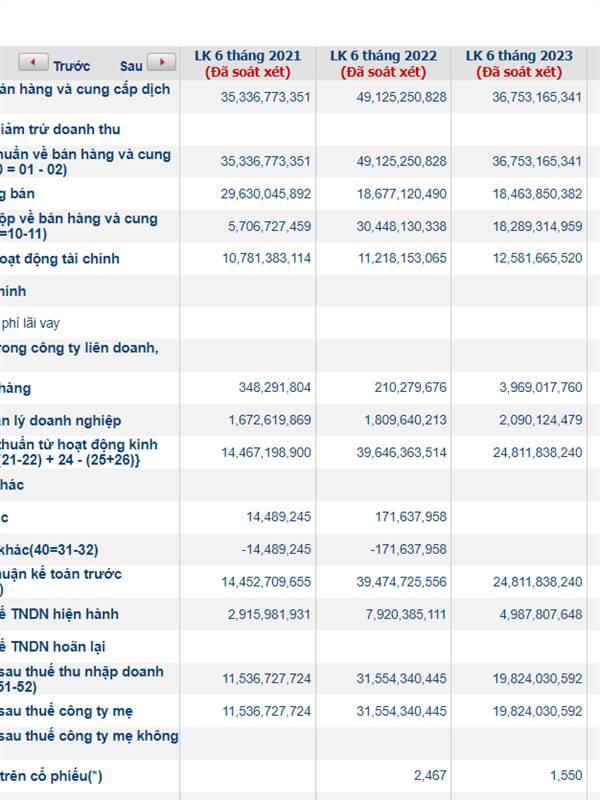Screen dimensions: 600x800
Task: Click the 2022 cell showing 39,646,363,514
Action: click(x=401, y=453)
